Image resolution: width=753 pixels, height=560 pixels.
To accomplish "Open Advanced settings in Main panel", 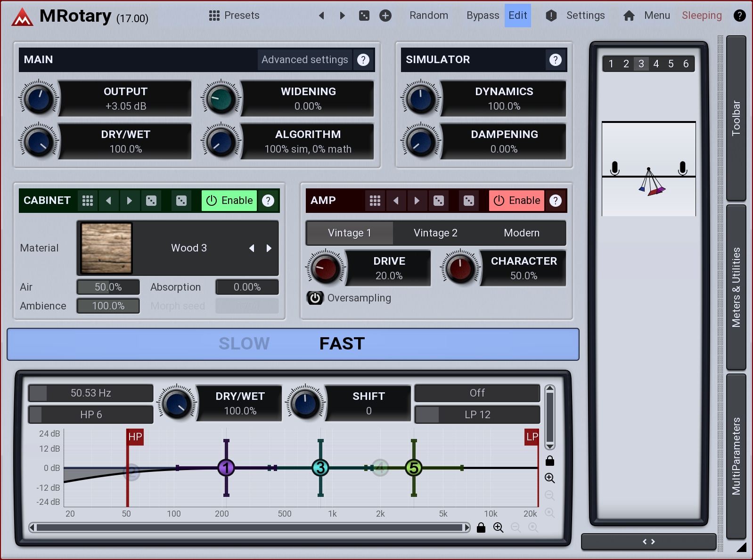I will pyautogui.click(x=304, y=60).
